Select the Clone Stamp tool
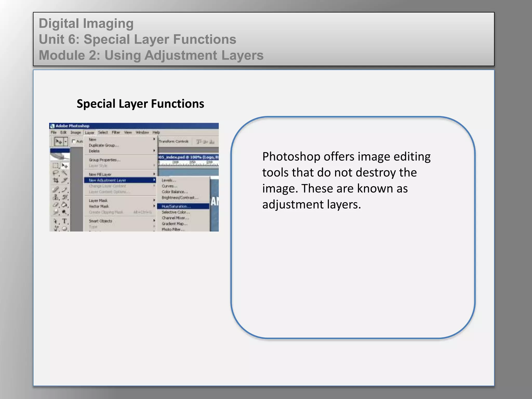Screen dimensions: 532x399 [56, 197]
